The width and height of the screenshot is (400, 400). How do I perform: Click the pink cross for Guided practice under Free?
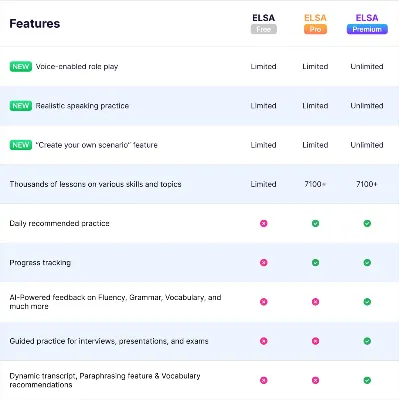click(264, 341)
